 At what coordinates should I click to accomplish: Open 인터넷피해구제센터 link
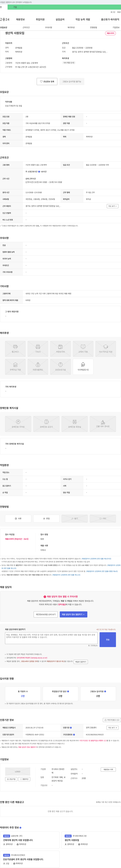(32, 658)
